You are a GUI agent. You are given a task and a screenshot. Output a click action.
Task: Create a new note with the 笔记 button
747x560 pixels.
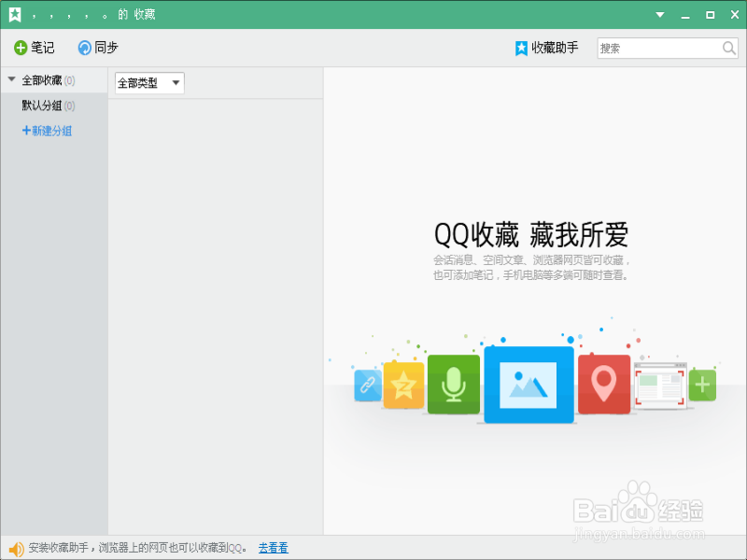point(34,48)
